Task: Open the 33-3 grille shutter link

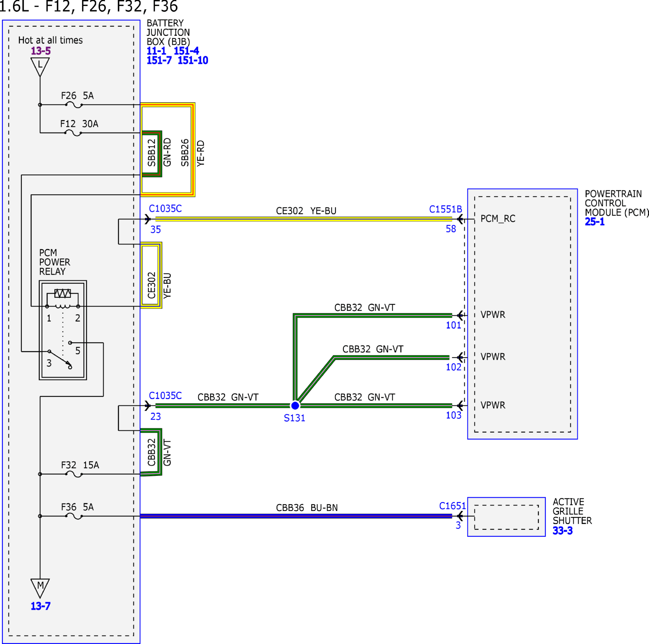Action: 563,531
